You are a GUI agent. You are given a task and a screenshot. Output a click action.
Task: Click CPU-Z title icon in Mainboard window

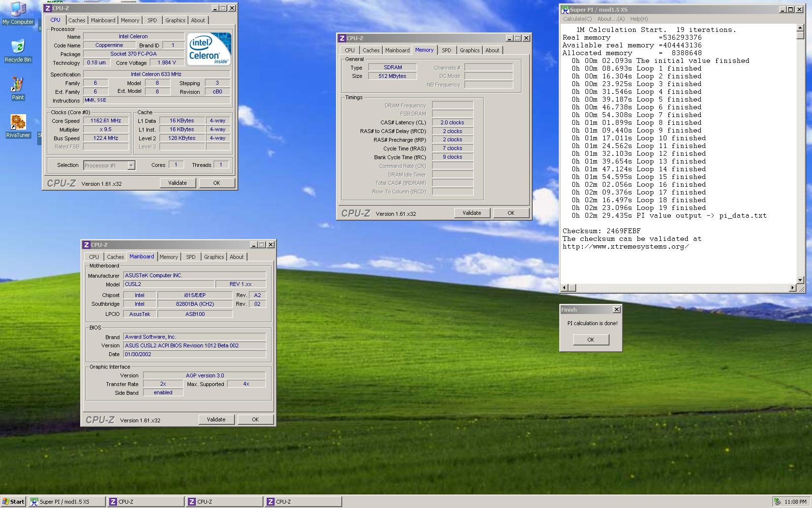point(87,245)
